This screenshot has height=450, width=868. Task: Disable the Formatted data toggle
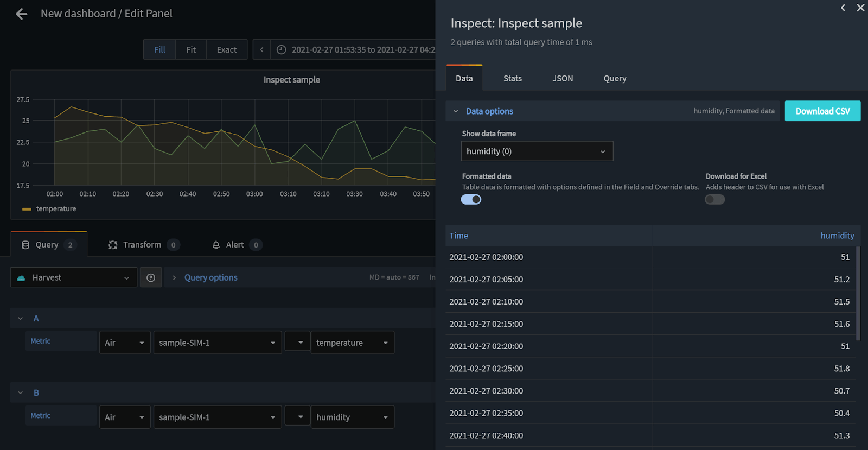tap(471, 200)
